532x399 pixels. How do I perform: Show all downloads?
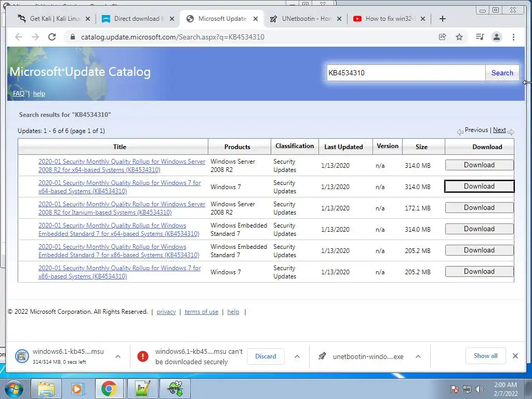pos(486,355)
